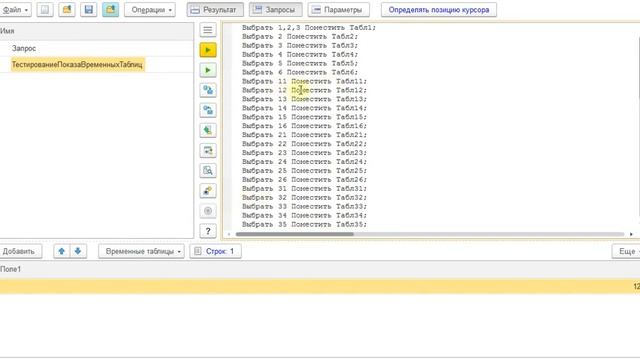Click the line 'Выбрать 21 Поместить Табл21;'
The width and height of the screenshot is (640, 360).
click(304, 135)
